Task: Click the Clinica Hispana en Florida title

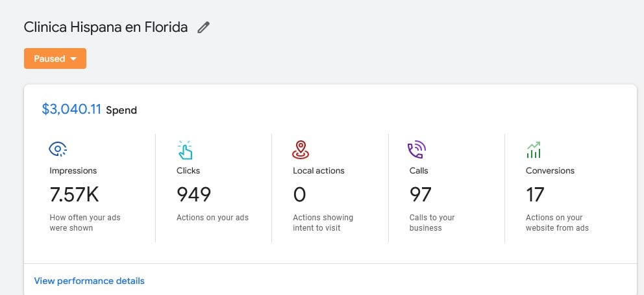Action: pos(106,27)
